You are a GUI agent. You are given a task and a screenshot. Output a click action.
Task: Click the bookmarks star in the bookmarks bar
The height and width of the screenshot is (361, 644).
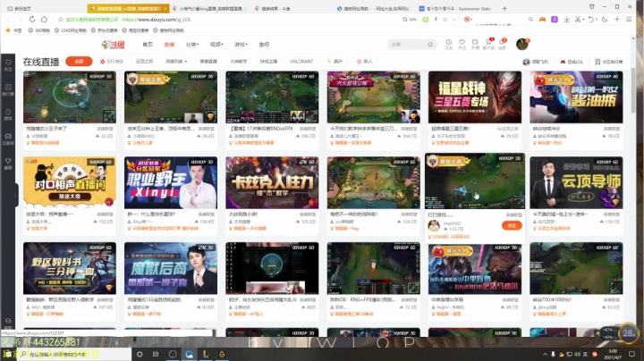point(8,30)
